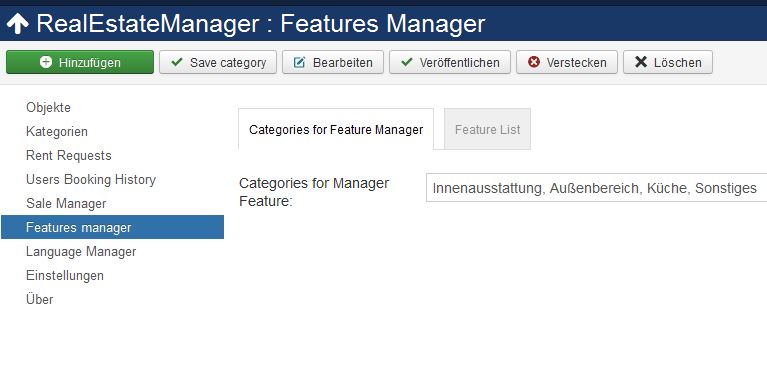Click the pencil edit icon on Bearbeiten
Screen dimensions: 767x365
point(299,62)
